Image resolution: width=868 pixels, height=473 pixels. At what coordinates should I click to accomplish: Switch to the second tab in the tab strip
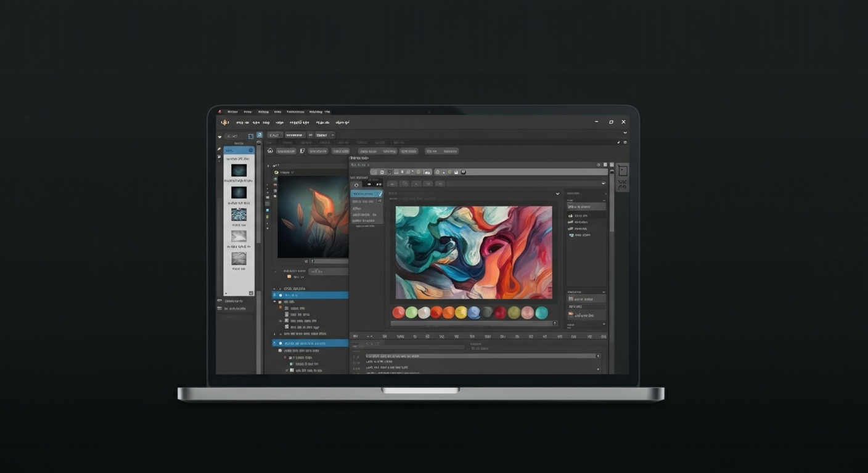pos(289,142)
